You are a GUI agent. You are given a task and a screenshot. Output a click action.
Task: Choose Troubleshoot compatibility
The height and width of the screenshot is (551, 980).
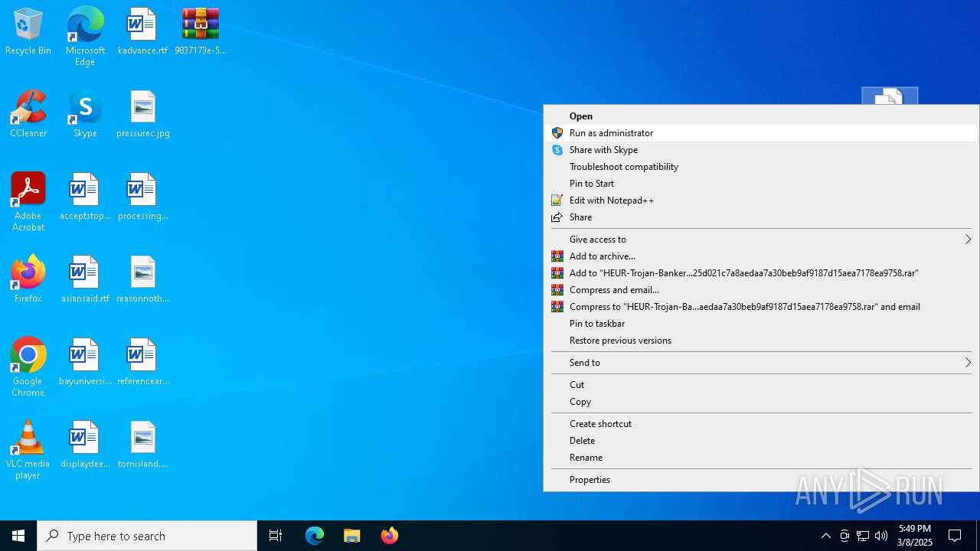(x=761, y=167)
